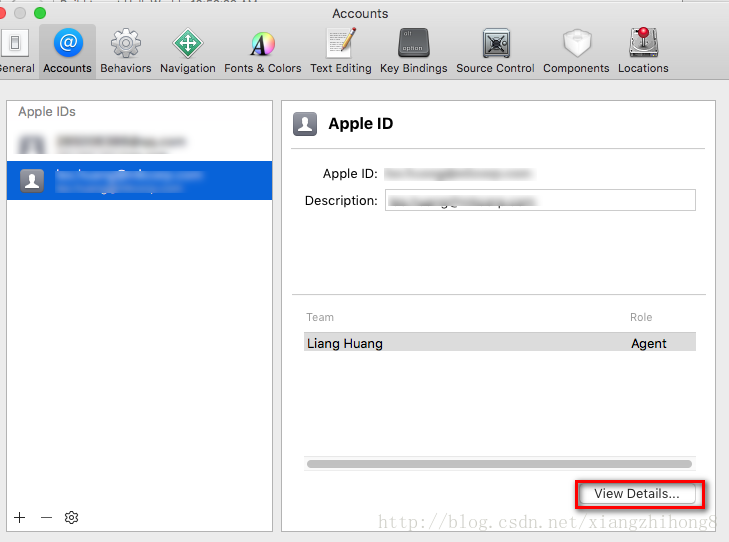This screenshot has width=729, height=542.
Task: Remove selected account with minus button
Action: (x=46, y=517)
